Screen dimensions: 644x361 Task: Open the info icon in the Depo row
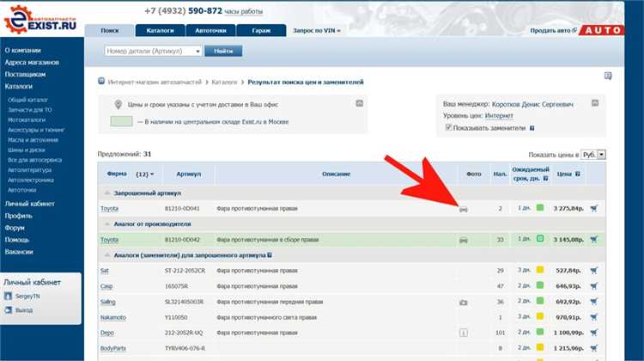click(464, 333)
